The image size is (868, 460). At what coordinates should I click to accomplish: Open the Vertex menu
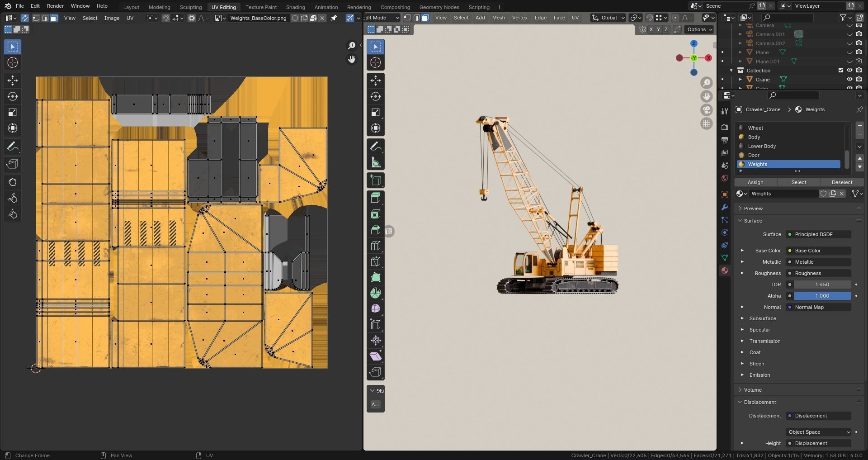pos(519,18)
